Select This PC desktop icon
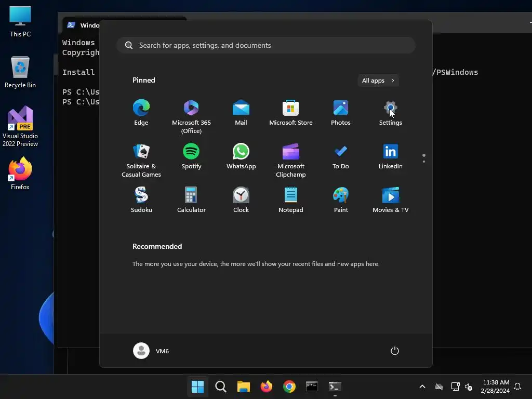This screenshot has width=532, height=399. (x=20, y=21)
